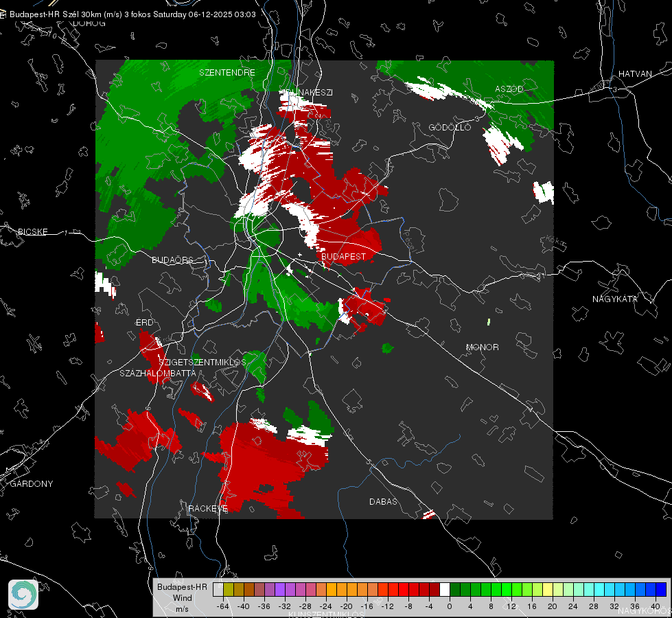Click the SZIGETSZENTMIKLÓS label
This screenshot has width=672, height=618.
[202, 363]
